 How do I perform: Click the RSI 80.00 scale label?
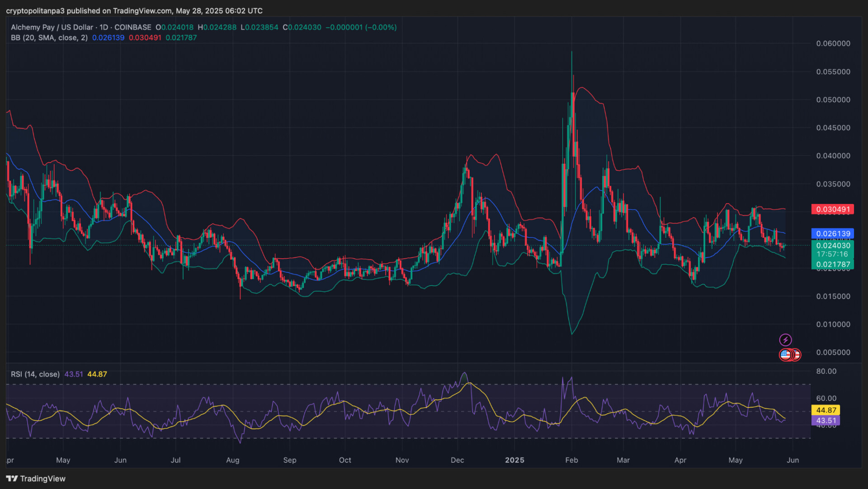click(826, 371)
